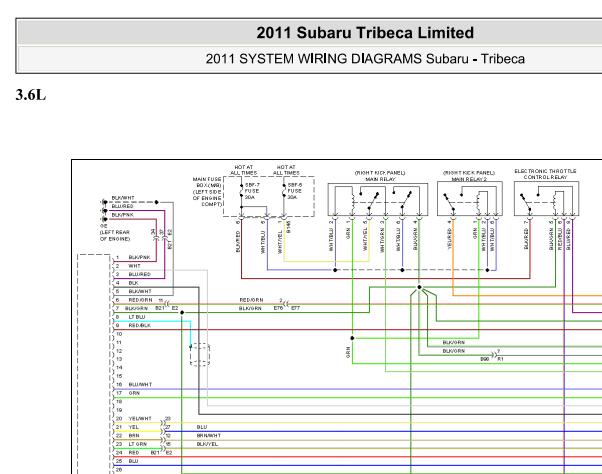Click 'HOT AT ALL TIMES' above SBF-6 fuse
Image resolution: width=602 pixels, height=474 pixels.
286,170
